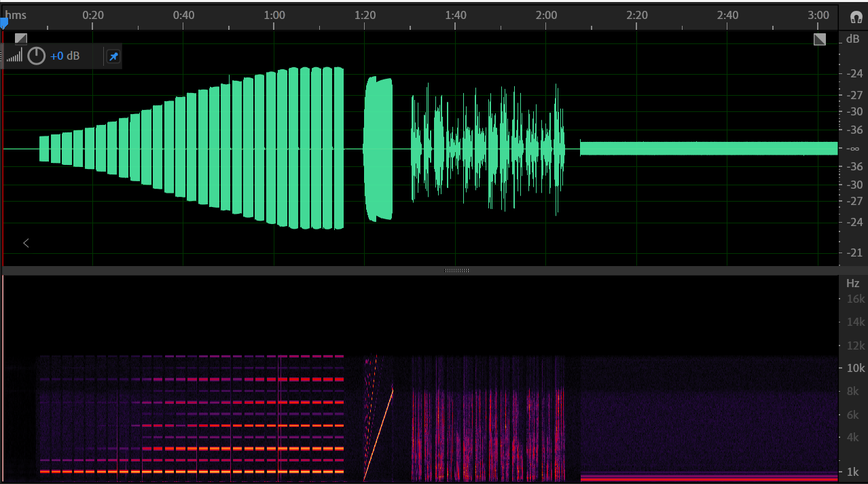Image resolution: width=868 pixels, height=484 pixels.
Task: Click the 10k frequency scale value
Action: point(856,368)
